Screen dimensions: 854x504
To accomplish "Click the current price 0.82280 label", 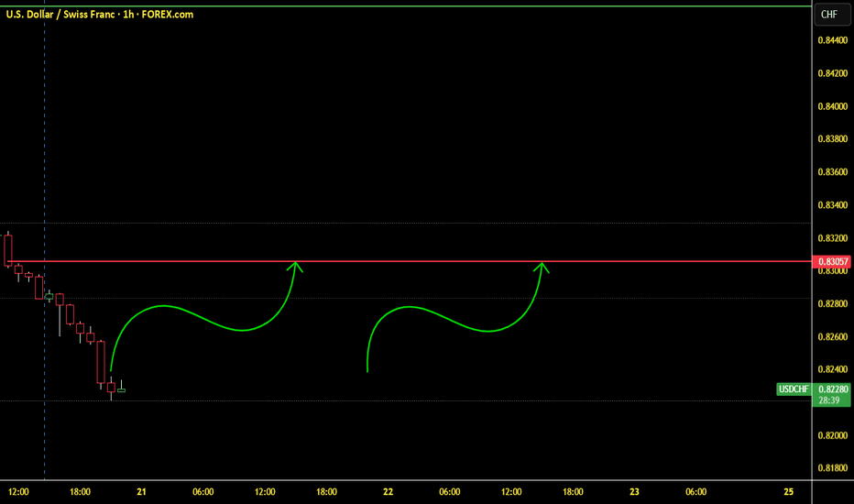I will (x=833, y=389).
